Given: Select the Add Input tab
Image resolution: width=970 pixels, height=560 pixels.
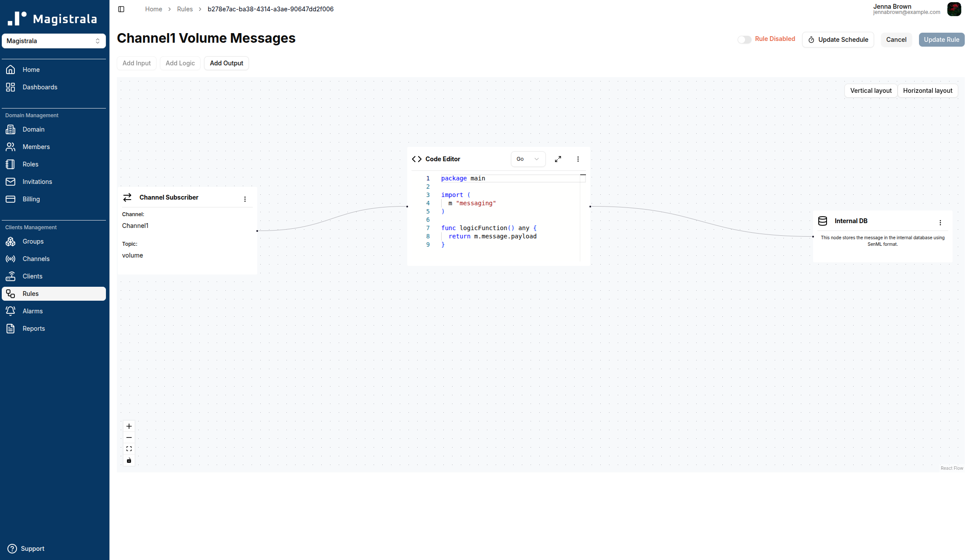Looking at the screenshot, I should pyautogui.click(x=136, y=63).
